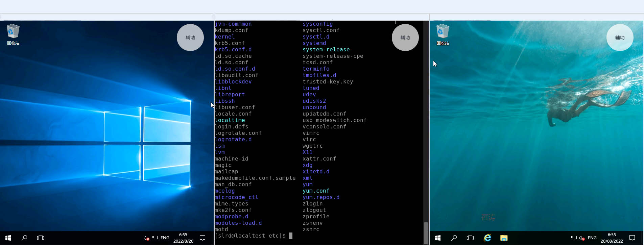Click network icon on right taskbar
Image resolution: width=644 pixels, height=245 pixels.
[574, 238]
